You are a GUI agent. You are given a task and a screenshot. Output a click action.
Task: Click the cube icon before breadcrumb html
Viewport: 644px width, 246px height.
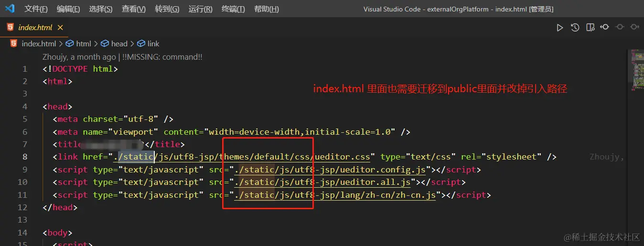coord(70,43)
